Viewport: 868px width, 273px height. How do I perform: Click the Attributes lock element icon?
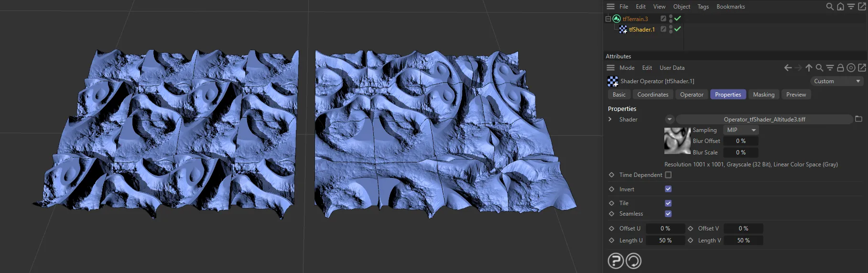[x=840, y=68]
